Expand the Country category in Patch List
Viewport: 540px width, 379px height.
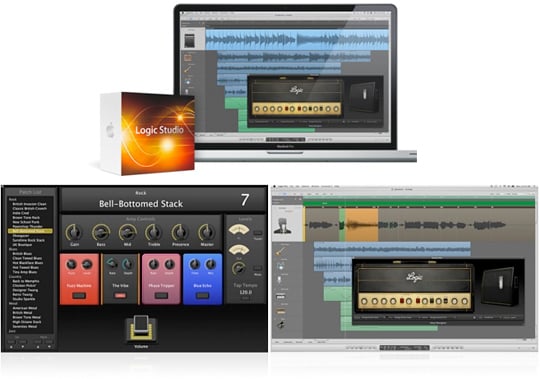(x=15, y=276)
